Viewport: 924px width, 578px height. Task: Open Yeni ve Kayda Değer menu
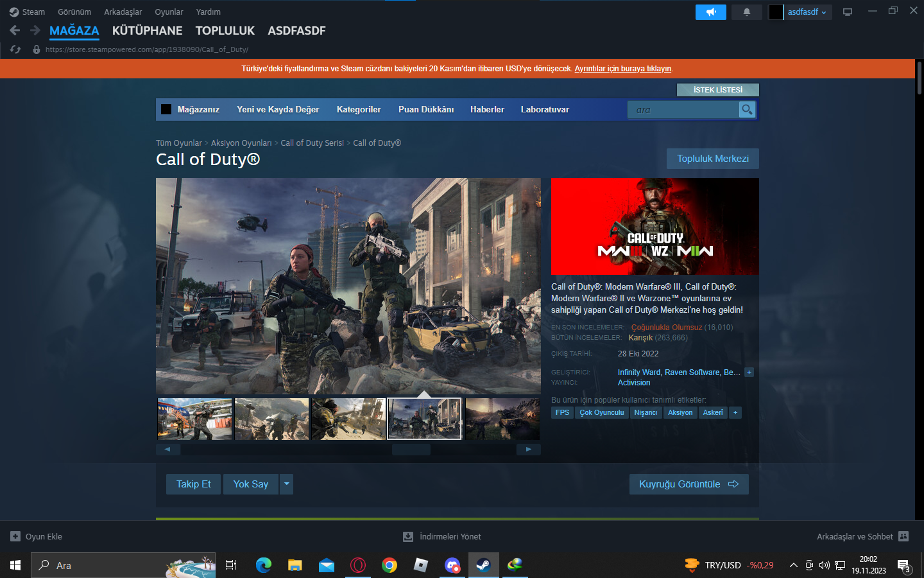click(278, 110)
